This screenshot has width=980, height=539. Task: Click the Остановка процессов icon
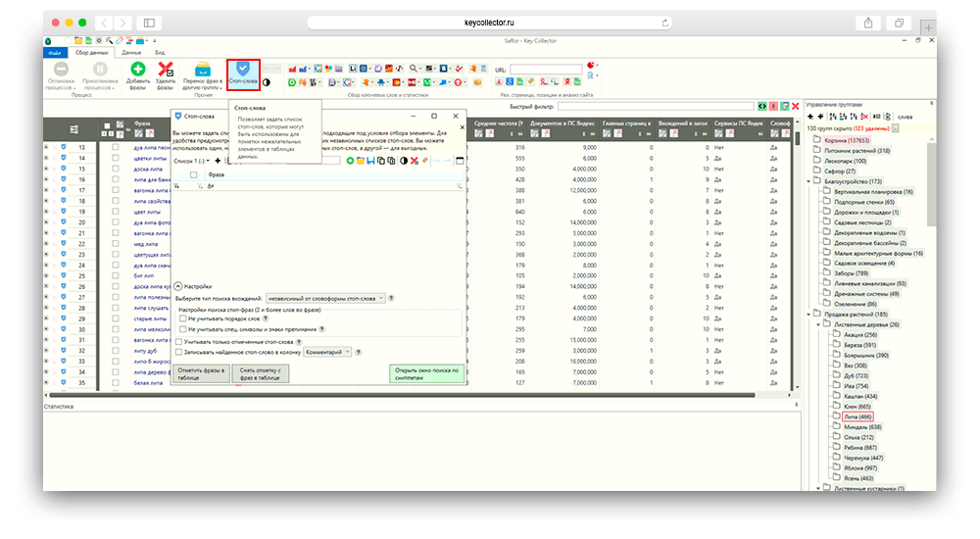click(61, 69)
